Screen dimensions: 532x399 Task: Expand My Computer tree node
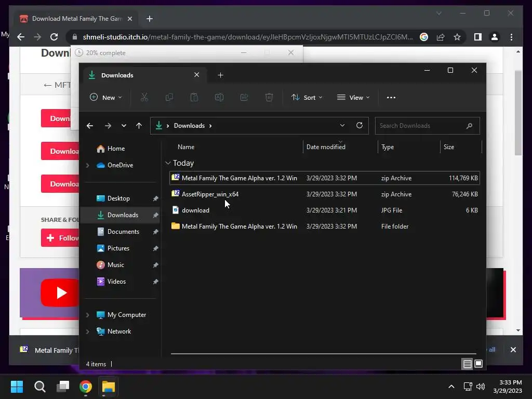(87, 315)
